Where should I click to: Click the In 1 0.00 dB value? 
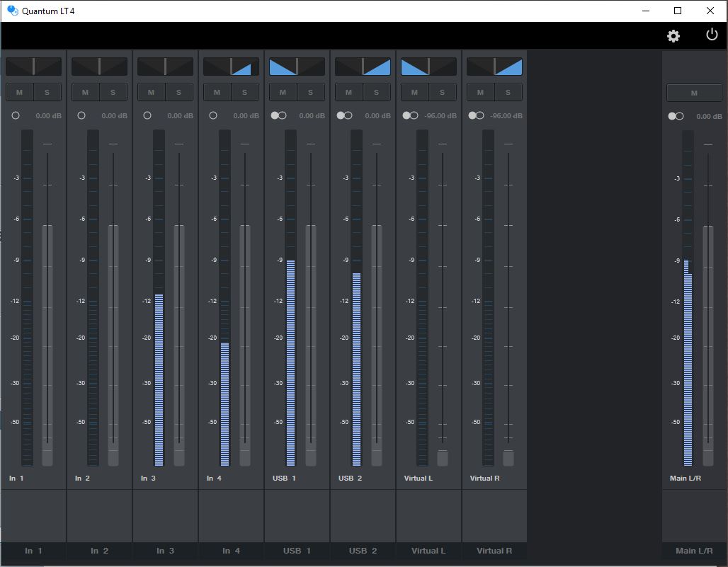pos(48,115)
